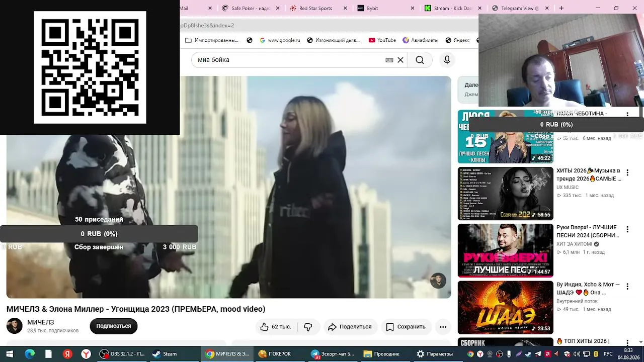Open the blank document taskbar icon
The width and height of the screenshot is (644, 362).
pos(48,354)
